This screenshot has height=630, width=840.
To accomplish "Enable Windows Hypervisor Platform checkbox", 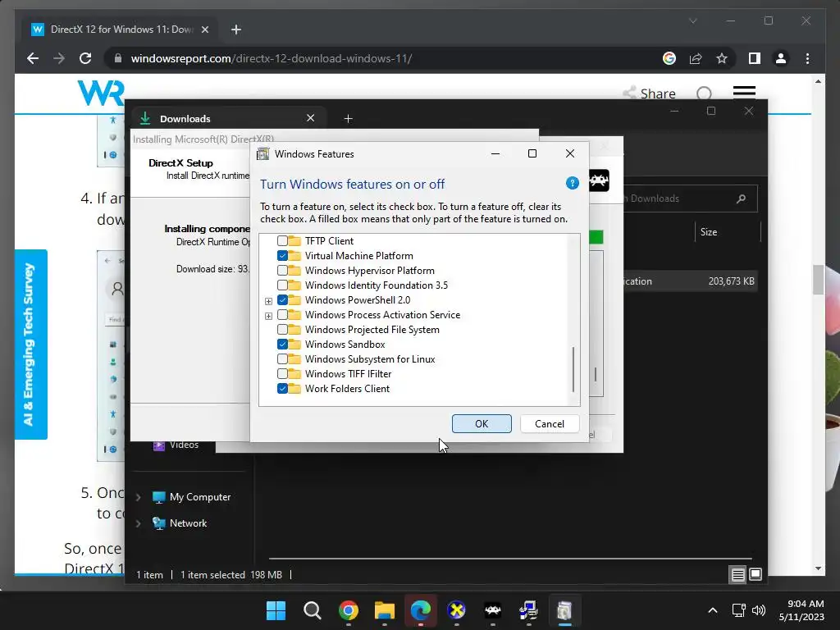I will (282, 271).
